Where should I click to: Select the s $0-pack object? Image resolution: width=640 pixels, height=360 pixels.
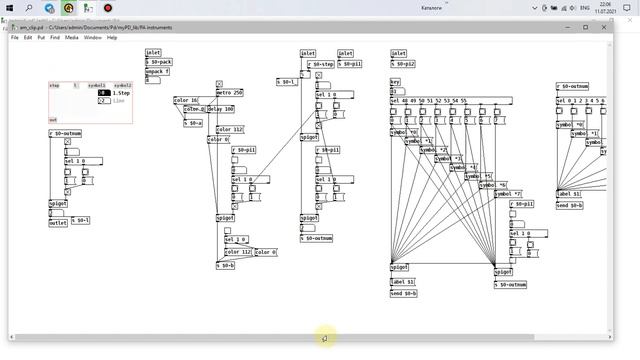click(x=159, y=62)
